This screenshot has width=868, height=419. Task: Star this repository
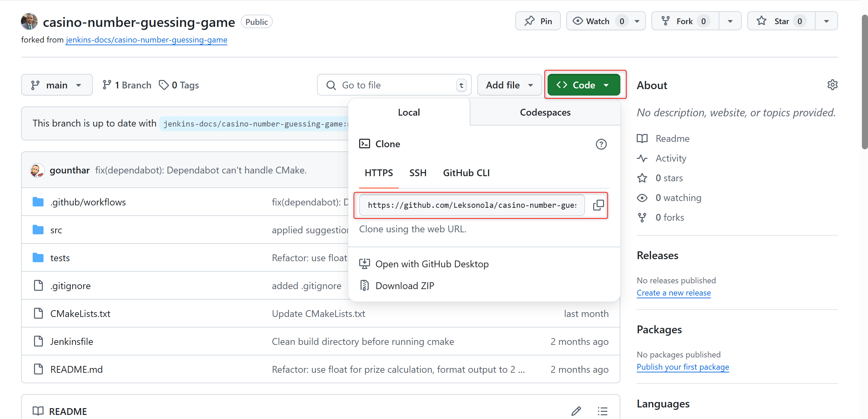point(781,21)
